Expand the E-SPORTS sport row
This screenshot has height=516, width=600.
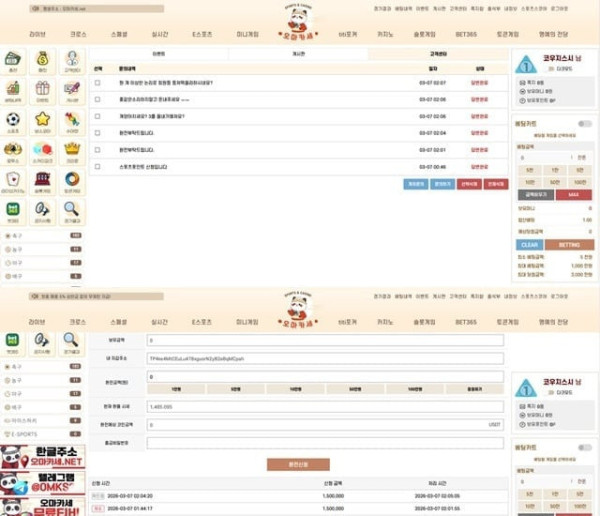coord(42,434)
